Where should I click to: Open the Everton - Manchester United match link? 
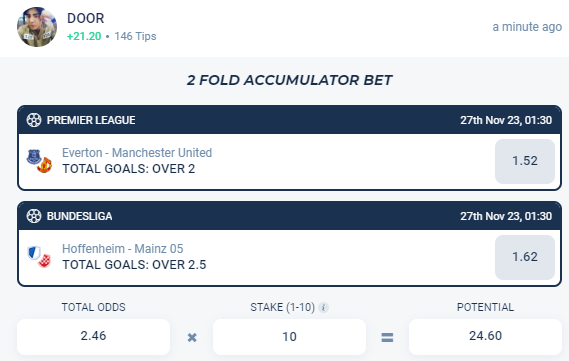coord(137,153)
